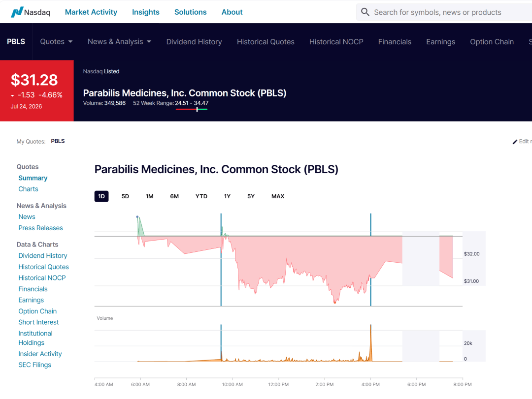
Task: Open Summary in sidebar
Action: click(33, 178)
